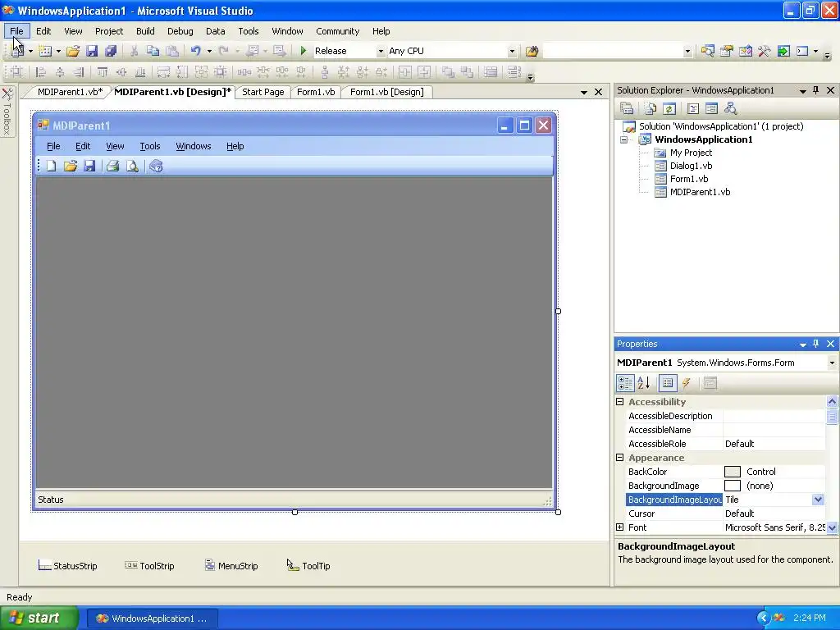Open the Windows menu on MDIParent1 form
The width and height of the screenshot is (840, 630).
tap(194, 146)
